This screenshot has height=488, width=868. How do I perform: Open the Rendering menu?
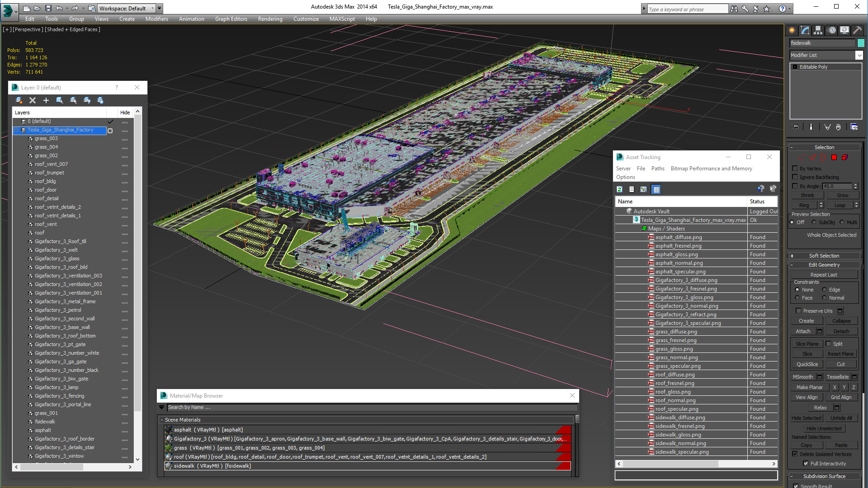point(270,19)
